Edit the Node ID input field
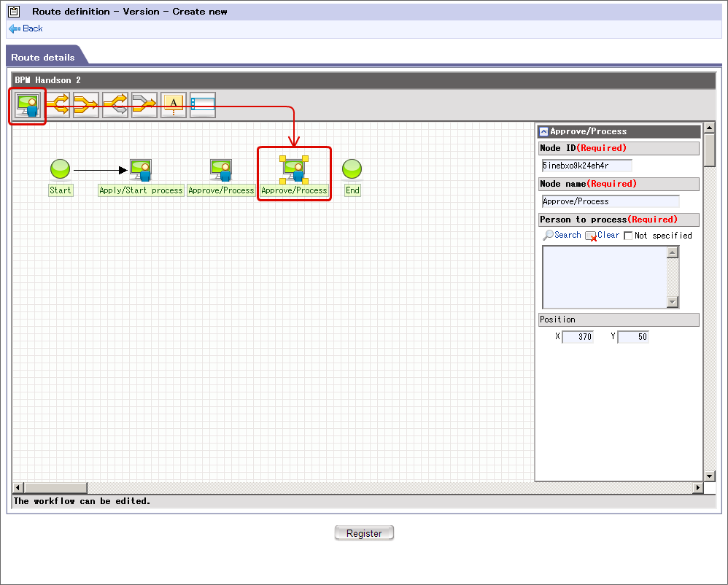Screen dimensions: 728x585 pos(587,166)
